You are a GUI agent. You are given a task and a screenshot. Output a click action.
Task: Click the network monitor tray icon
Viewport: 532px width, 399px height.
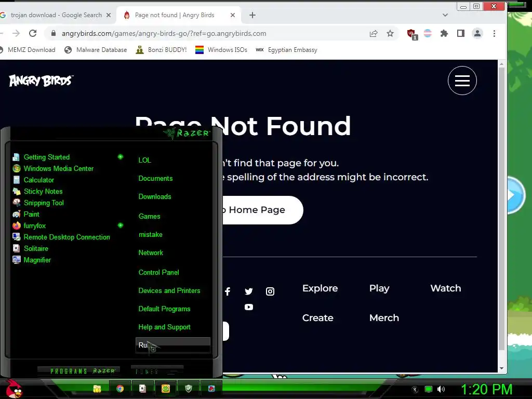[x=429, y=389]
